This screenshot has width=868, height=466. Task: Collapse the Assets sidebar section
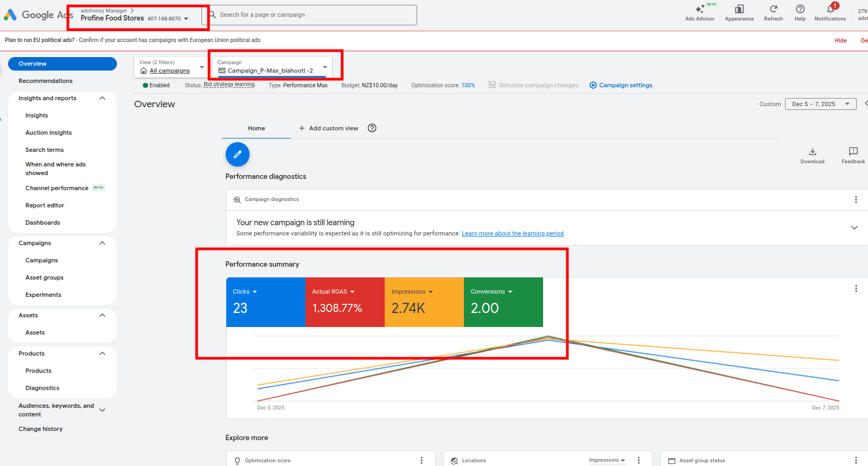point(102,315)
